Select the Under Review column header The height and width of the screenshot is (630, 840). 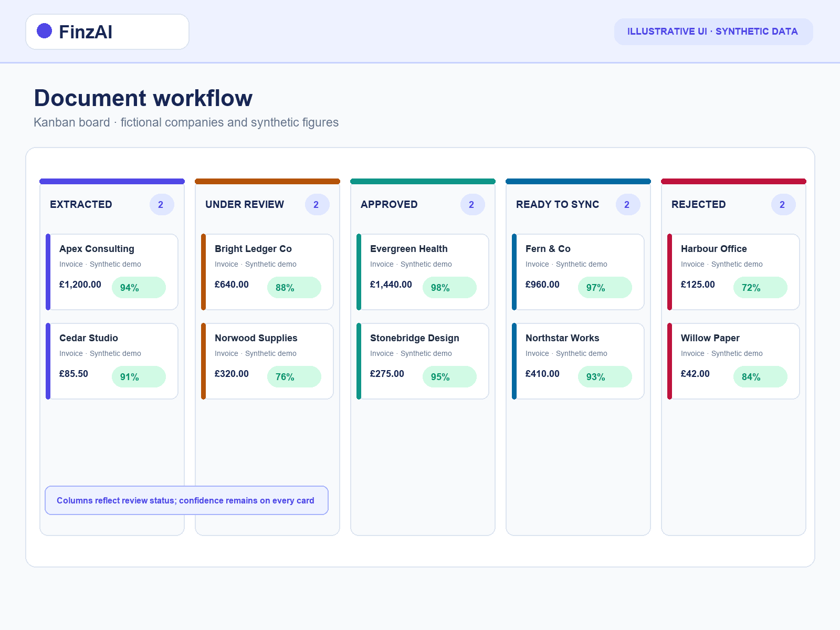[x=245, y=204]
